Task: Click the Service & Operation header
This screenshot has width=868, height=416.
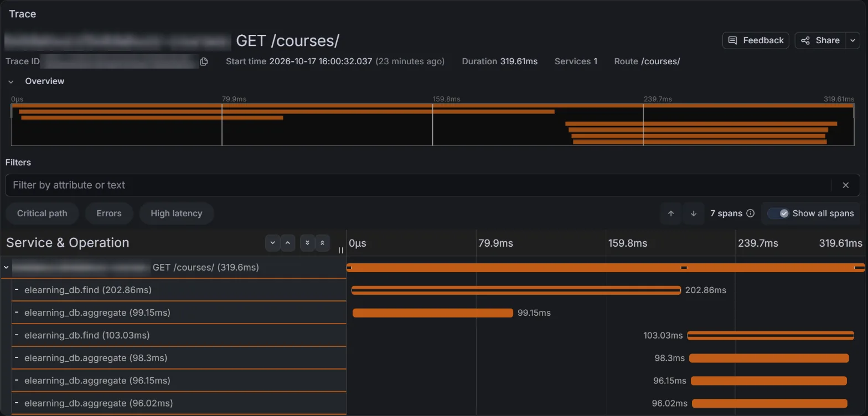Action: 68,243
